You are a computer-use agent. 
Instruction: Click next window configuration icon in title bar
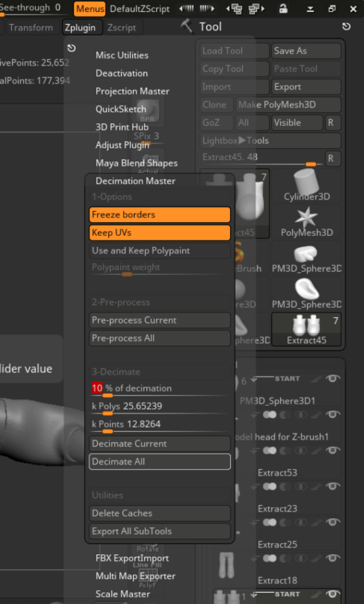[x=256, y=8]
